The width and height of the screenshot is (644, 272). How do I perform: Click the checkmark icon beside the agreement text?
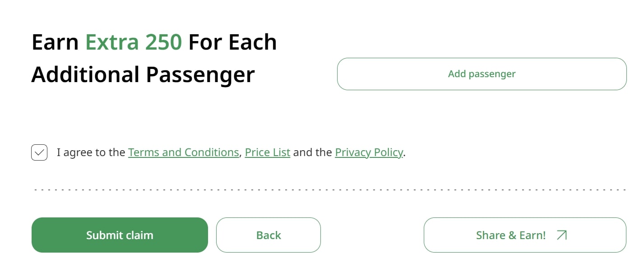[39, 152]
